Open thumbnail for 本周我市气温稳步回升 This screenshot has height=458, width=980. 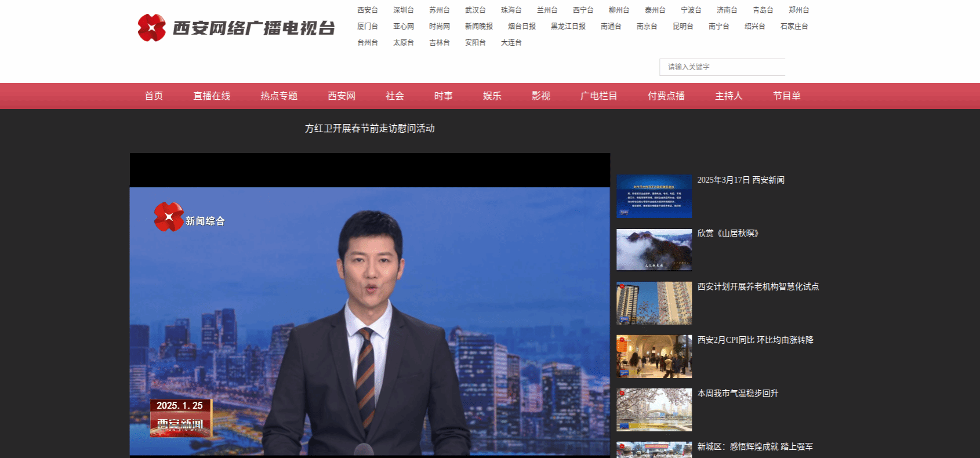click(654, 410)
